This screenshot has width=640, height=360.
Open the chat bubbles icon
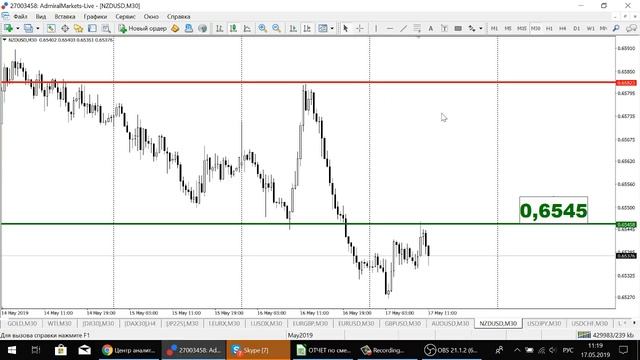(x=631, y=28)
